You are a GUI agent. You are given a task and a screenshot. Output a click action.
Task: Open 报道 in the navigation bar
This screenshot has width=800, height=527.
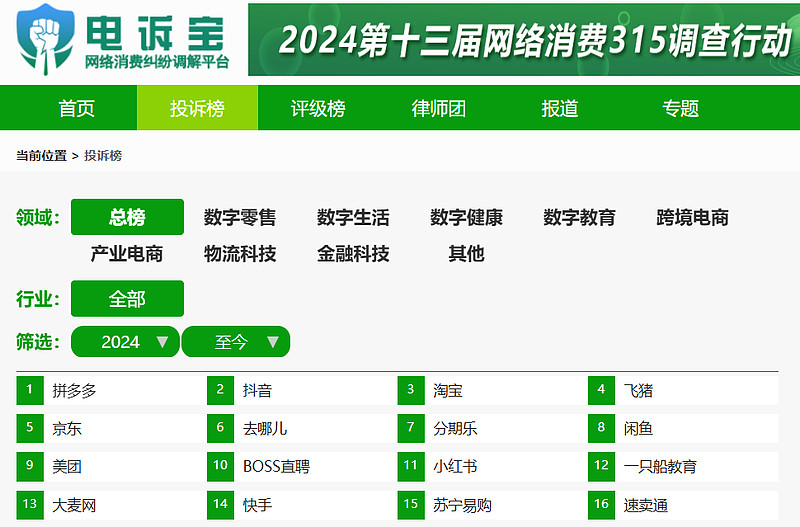560,108
